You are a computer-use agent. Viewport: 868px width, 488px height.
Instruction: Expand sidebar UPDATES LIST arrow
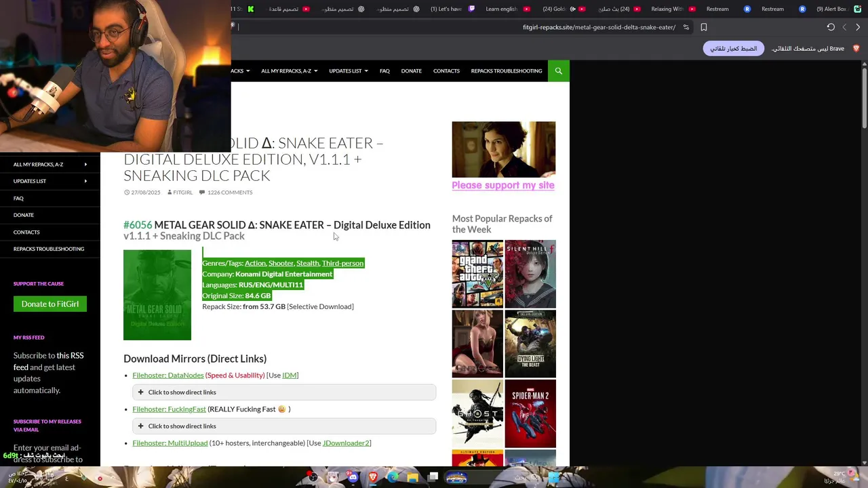point(85,181)
